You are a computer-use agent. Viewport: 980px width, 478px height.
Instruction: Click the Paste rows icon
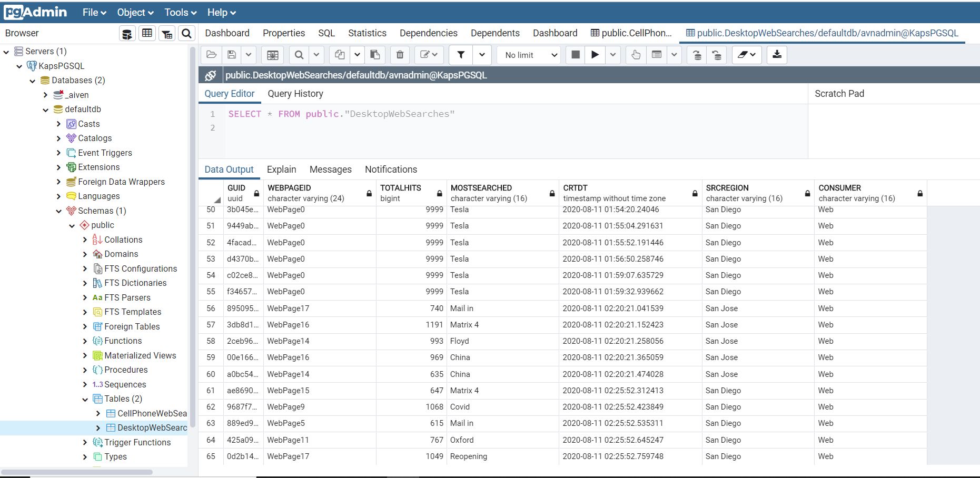tap(375, 55)
